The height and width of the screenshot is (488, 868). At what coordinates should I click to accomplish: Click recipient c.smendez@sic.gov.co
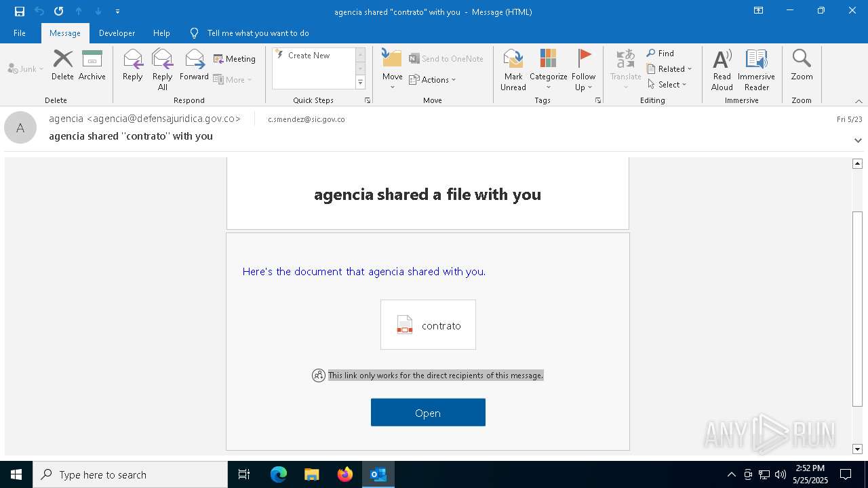307,119
